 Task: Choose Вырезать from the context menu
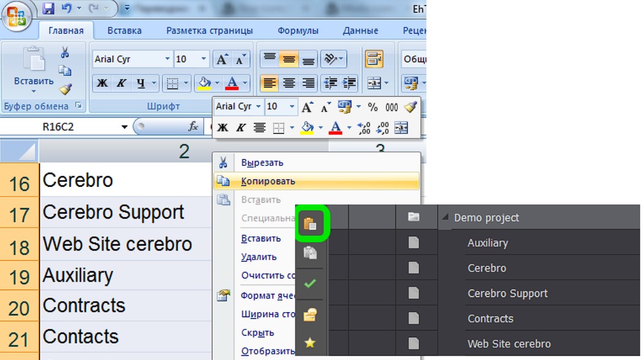[x=316, y=163]
